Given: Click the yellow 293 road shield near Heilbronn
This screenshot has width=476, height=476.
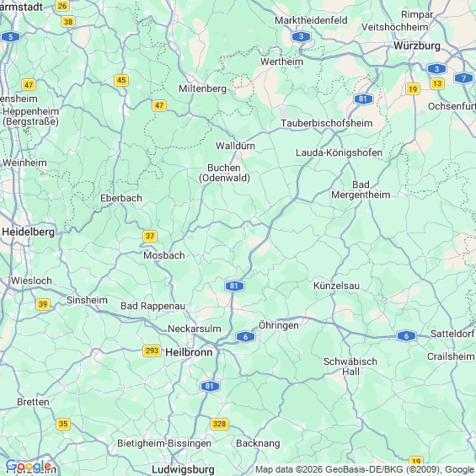Looking at the screenshot, I should tap(152, 351).
